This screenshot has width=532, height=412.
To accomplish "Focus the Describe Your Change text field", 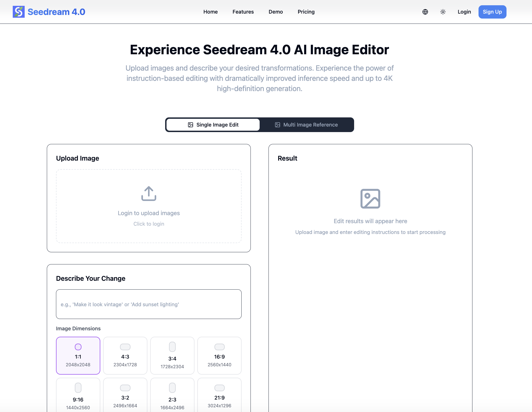I will pos(149,304).
